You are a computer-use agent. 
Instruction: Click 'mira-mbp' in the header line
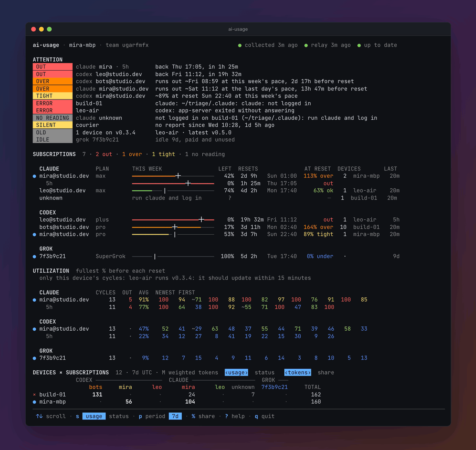click(83, 45)
